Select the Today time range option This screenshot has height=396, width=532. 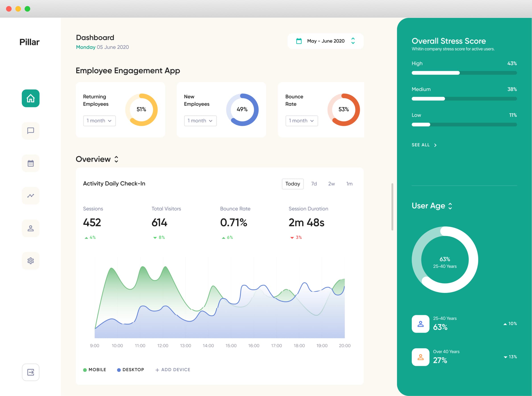[293, 184]
